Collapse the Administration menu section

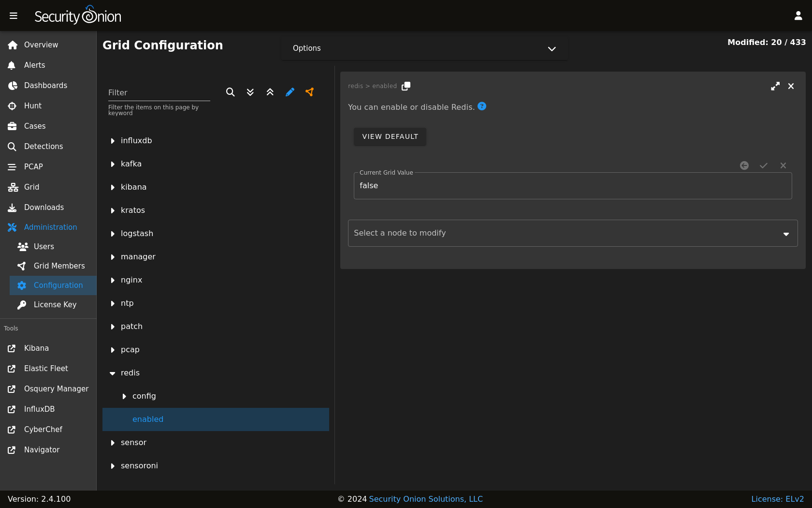[x=48, y=227]
